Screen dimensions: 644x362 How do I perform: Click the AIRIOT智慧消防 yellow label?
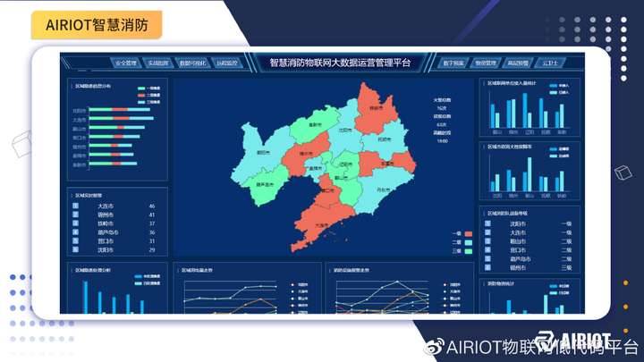(97, 25)
